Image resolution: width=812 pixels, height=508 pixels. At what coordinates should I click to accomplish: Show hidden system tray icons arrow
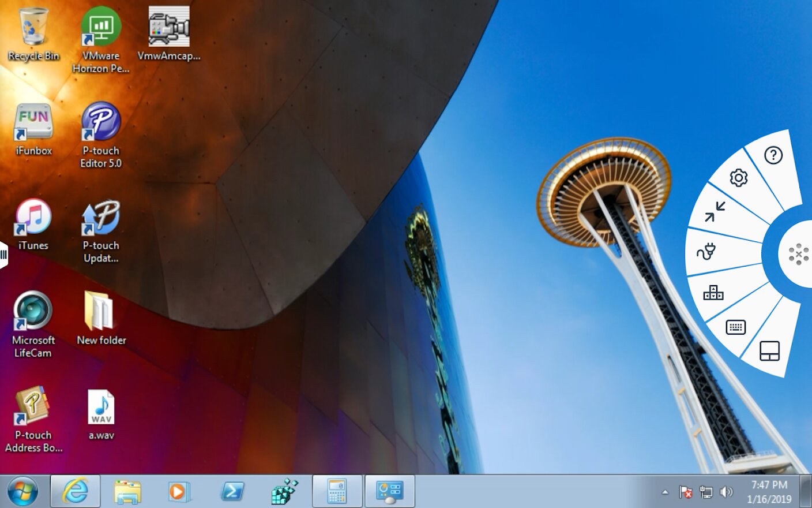coord(665,492)
